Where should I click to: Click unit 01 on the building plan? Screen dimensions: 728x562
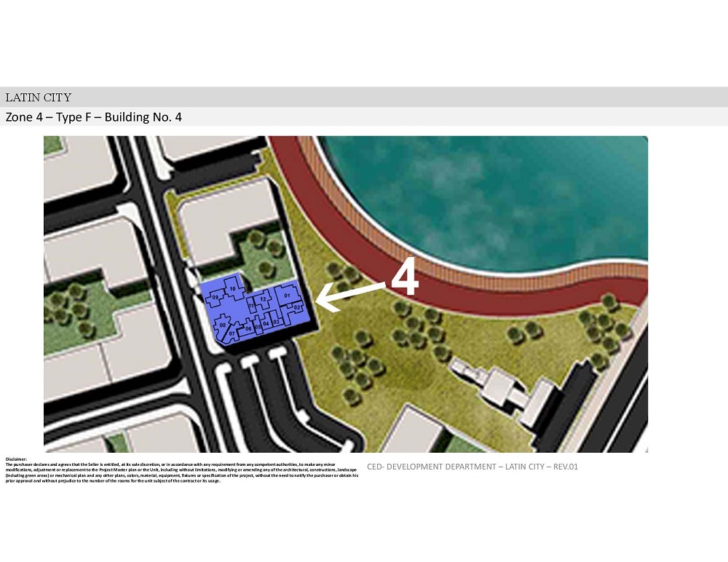[x=286, y=296]
